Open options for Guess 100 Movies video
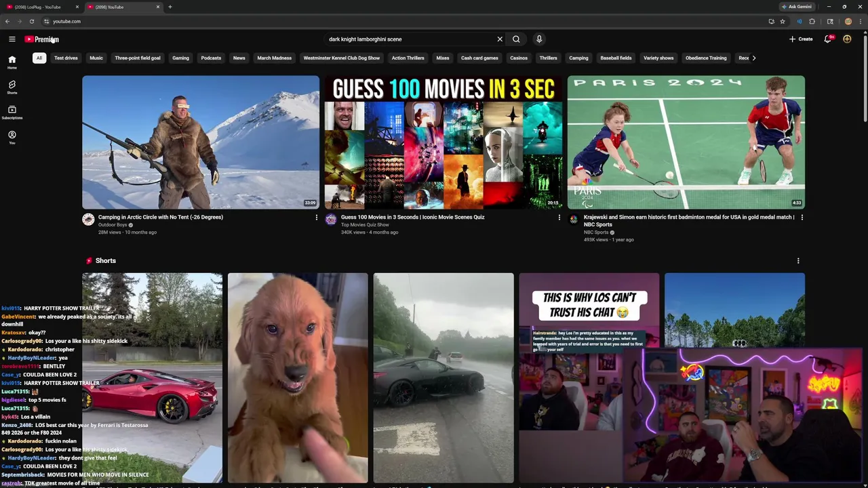 tap(559, 218)
